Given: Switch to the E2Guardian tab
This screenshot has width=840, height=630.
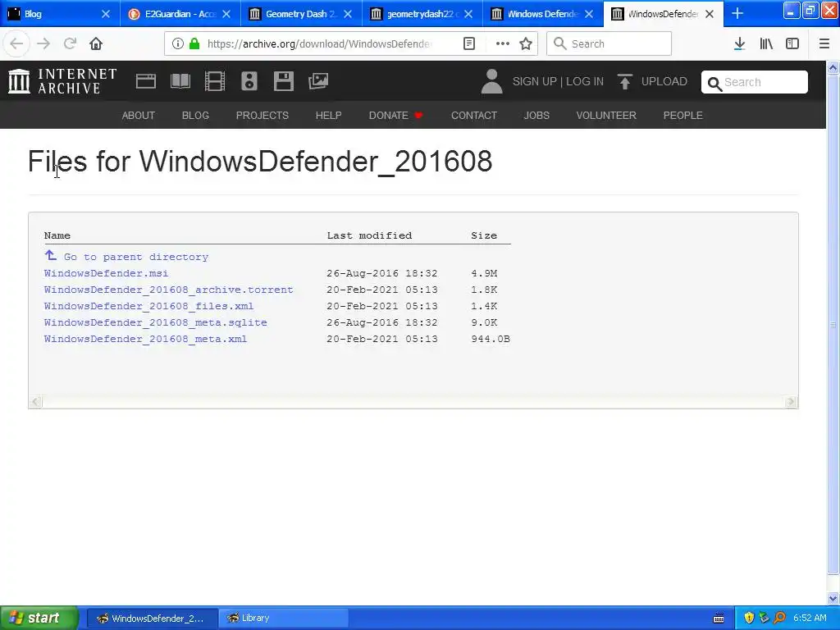Looking at the screenshot, I should click(180, 14).
